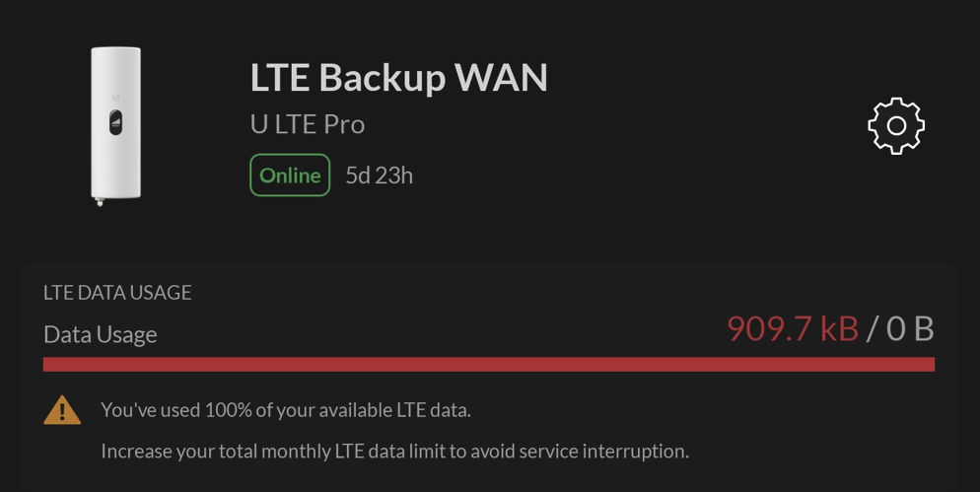Click the Data Usage label
This screenshot has height=492, width=980.
(x=100, y=334)
